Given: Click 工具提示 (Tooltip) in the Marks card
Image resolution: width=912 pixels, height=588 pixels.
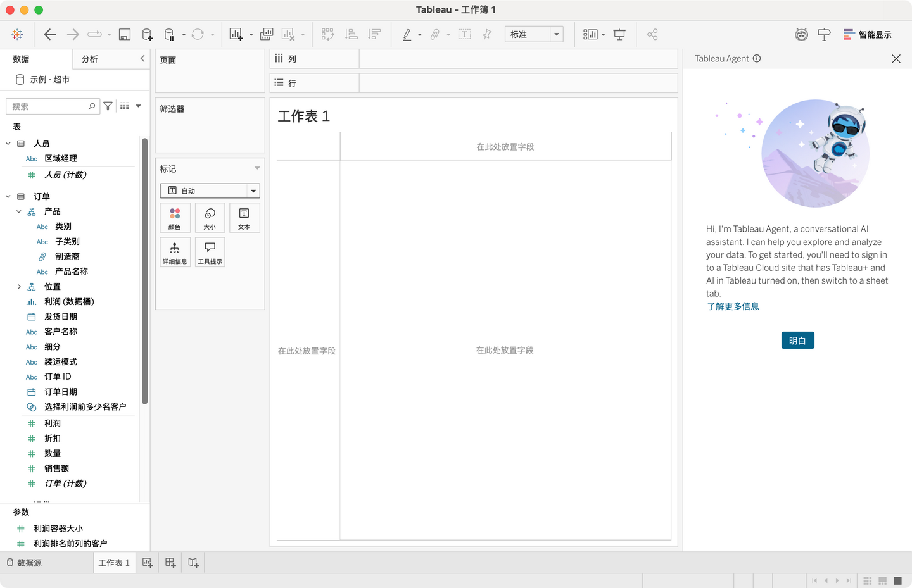Looking at the screenshot, I should point(210,252).
